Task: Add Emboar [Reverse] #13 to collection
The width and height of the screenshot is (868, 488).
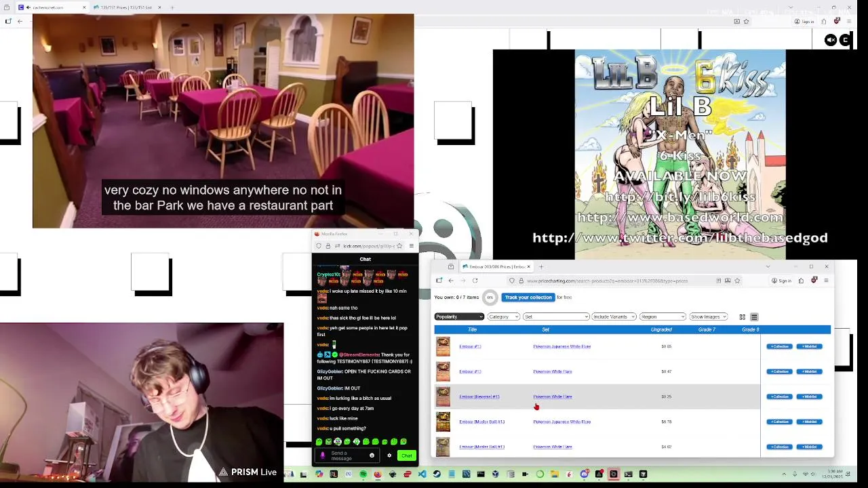Action: (x=779, y=396)
